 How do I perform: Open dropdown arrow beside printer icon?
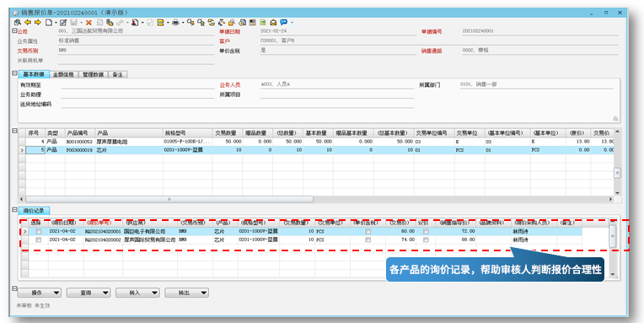183,23
